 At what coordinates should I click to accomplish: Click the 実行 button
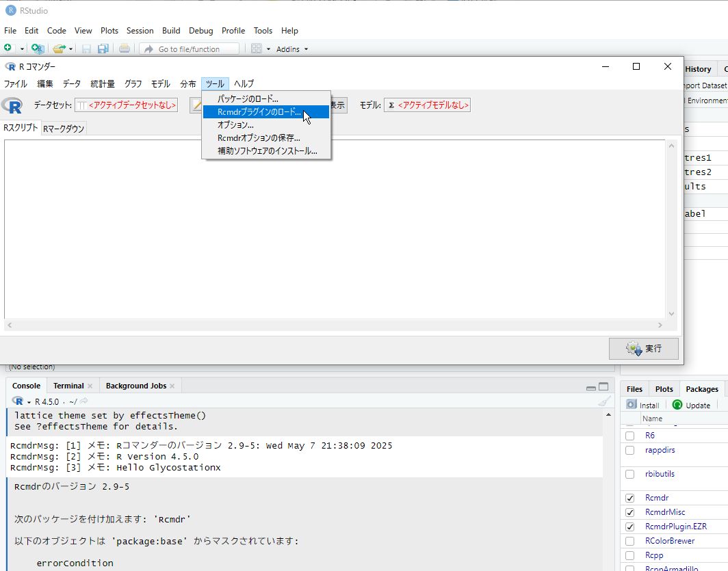pyautogui.click(x=643, y=348)
